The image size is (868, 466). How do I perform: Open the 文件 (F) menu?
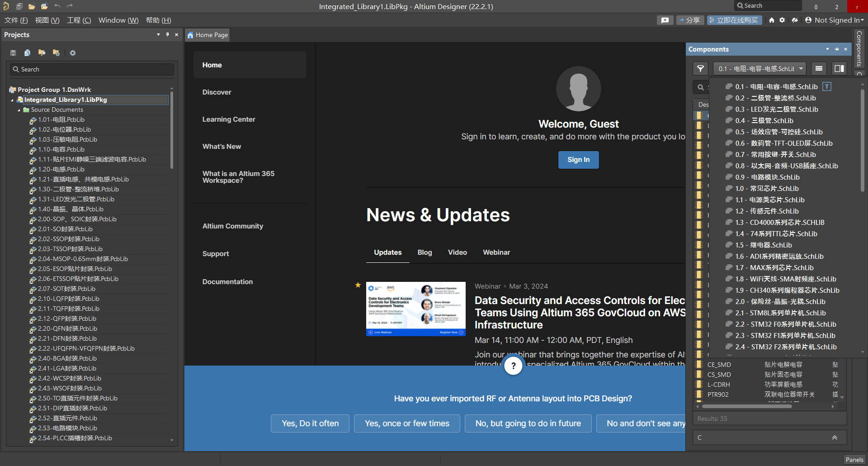[16, 20]
